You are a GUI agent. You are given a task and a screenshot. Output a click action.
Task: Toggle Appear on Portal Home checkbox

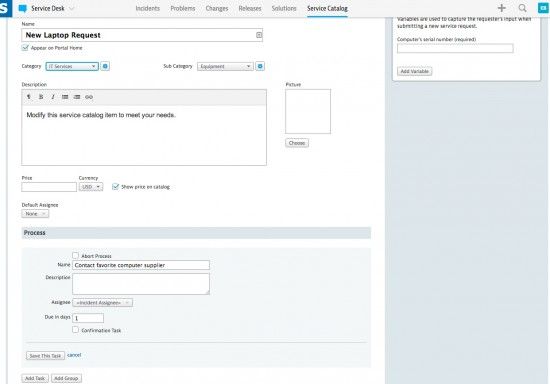[25, 47]
